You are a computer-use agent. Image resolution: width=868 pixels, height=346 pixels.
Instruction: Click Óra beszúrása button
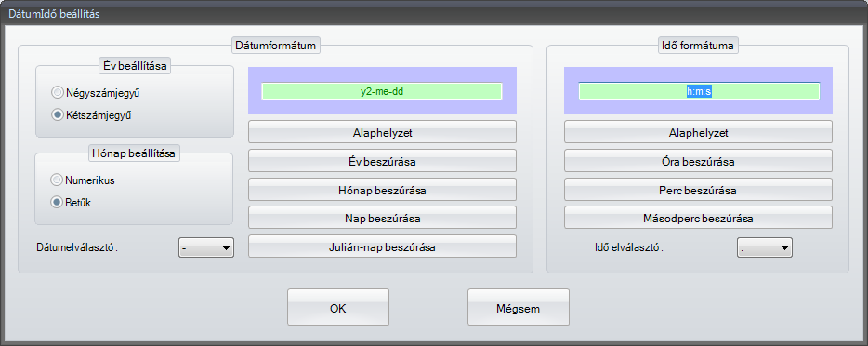(698, 162)
